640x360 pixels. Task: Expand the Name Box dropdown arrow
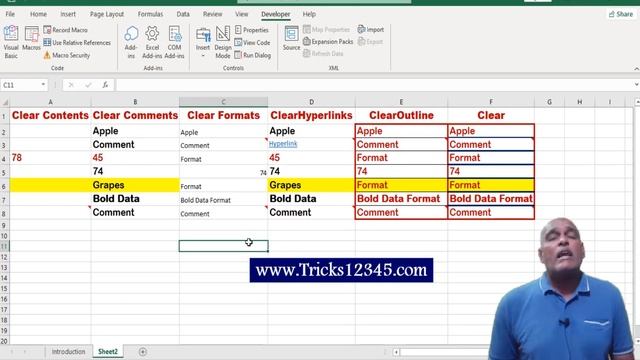[x=43, y=84]
